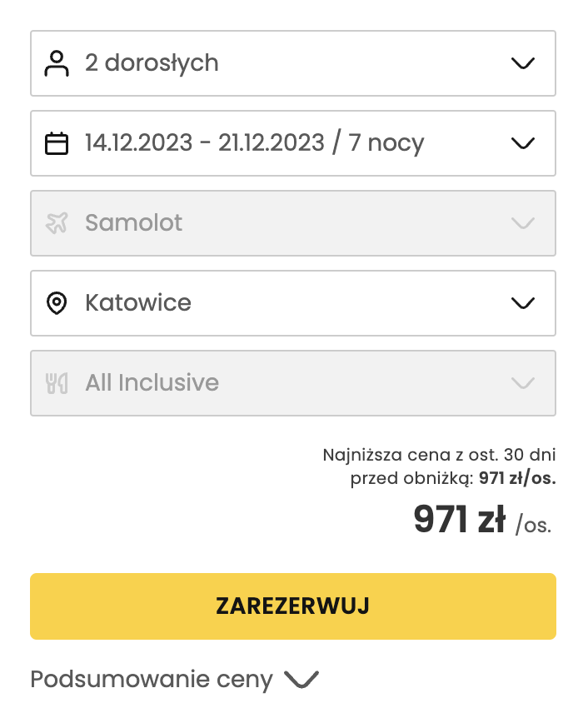The height and width of the screenshot is (718, 588).
Task: Click the airplane icon in the Samolot field
Action: [57, 222]
